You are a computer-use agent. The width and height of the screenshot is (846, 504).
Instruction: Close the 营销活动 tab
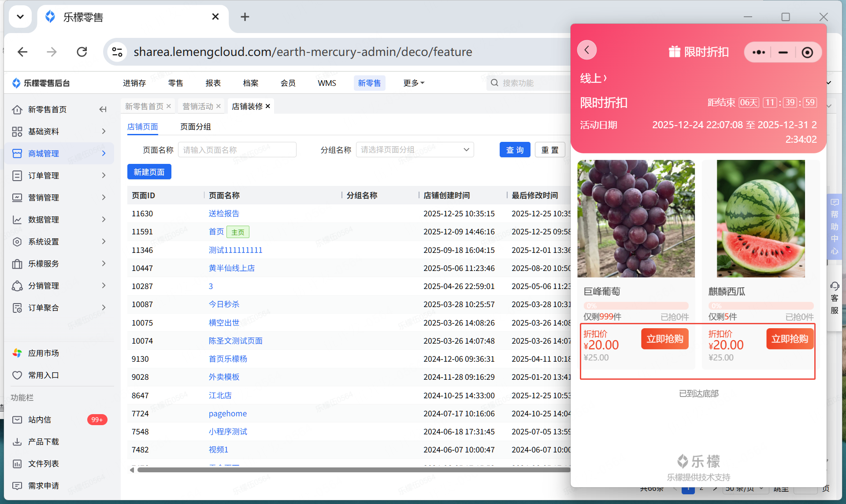pyautogui.click(x=219, y=106)
